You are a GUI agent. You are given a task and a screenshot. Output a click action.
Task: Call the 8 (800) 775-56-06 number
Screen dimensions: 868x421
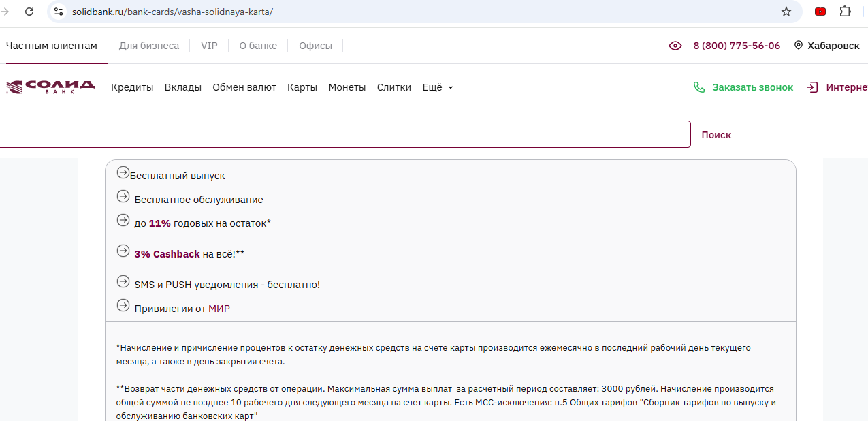pyautogui.click(x=736, y=46)
